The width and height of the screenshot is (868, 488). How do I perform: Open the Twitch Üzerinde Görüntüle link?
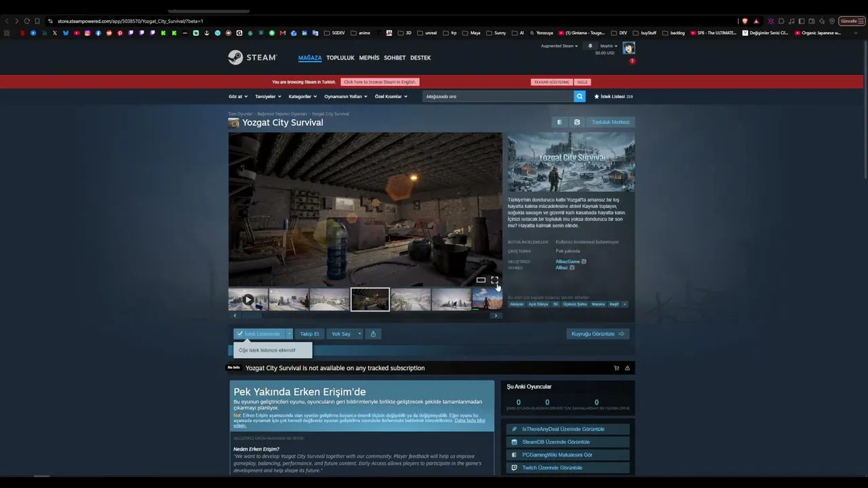tap(568, 468)
